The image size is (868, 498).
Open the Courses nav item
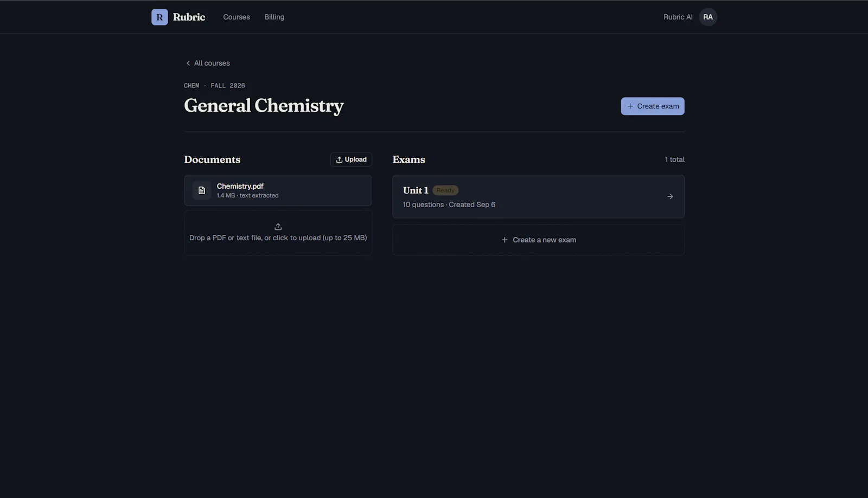tap(237, 17)
